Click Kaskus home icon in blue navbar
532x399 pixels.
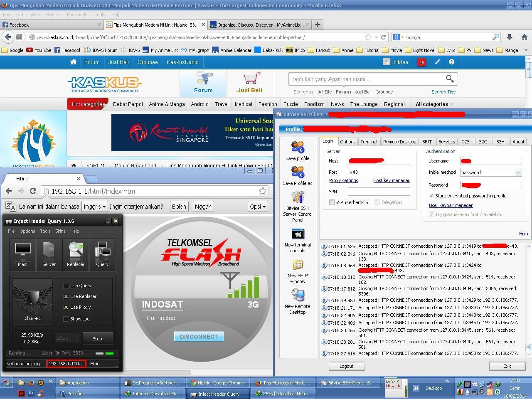(x=74, y=62)
